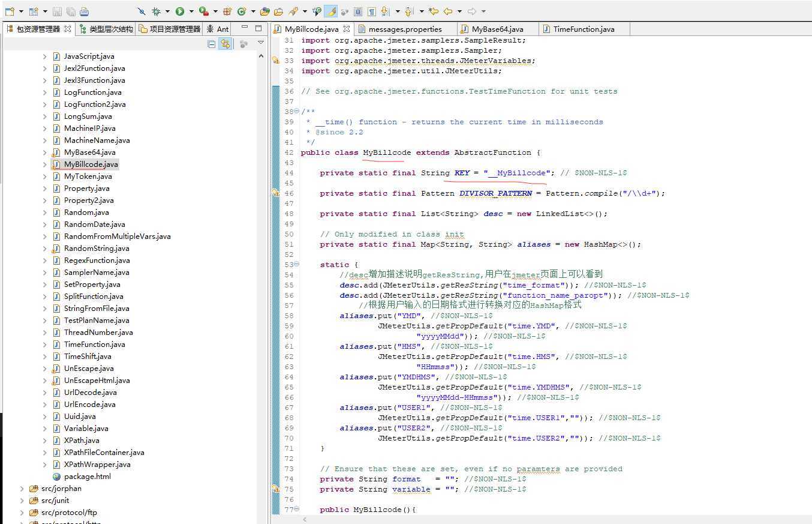Click the Back navigation arrow

pyautogui.click(x=448, y=11)
